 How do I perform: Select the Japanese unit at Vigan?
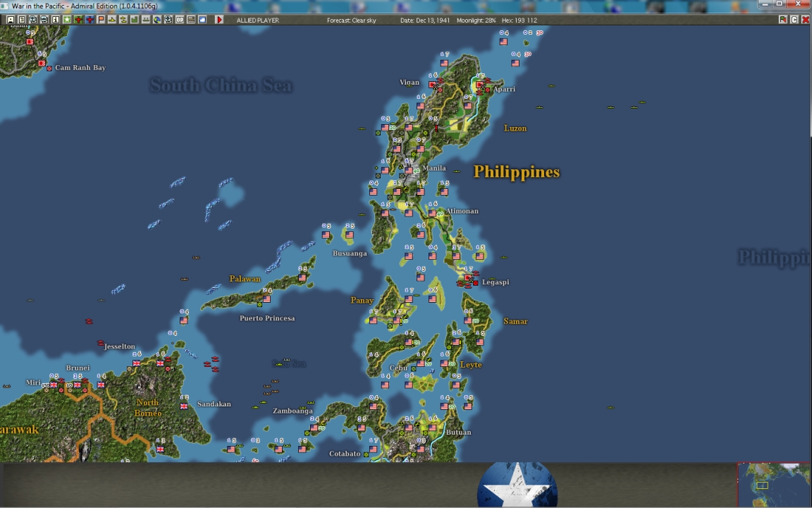click(432, 84)
